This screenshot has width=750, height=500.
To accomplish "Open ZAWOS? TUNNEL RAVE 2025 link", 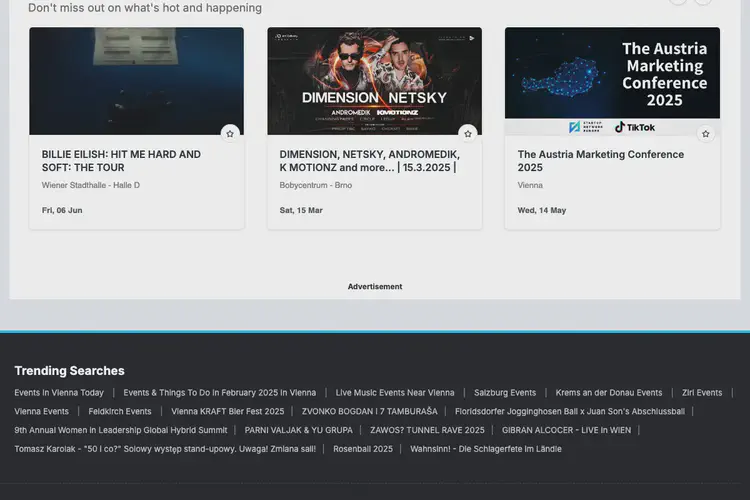I will tap(427, 430).
